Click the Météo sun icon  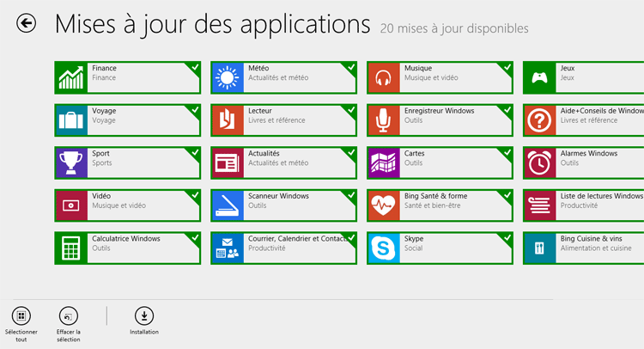tap(228, 77)
